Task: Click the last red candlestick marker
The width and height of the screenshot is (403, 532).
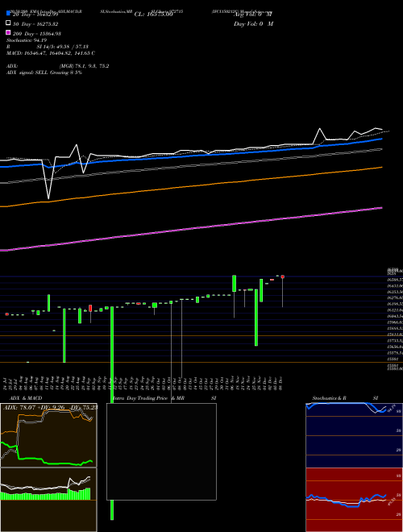Action: (x=283, y=276)
